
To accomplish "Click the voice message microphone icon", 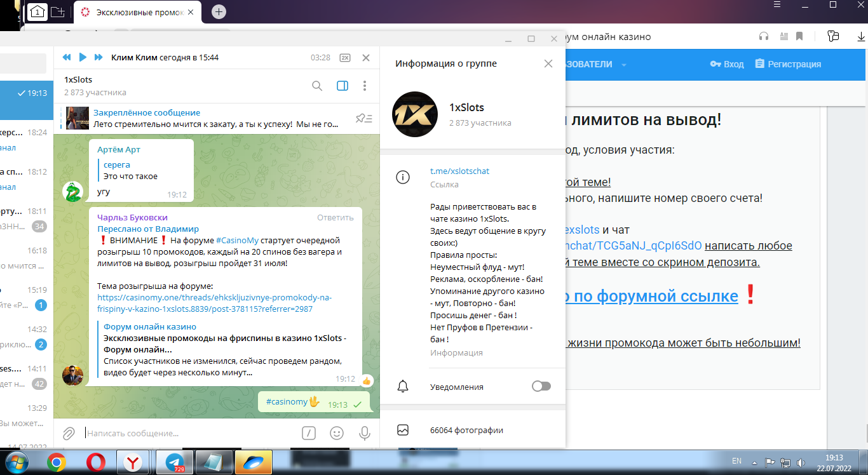I will (x=365, y=433).
